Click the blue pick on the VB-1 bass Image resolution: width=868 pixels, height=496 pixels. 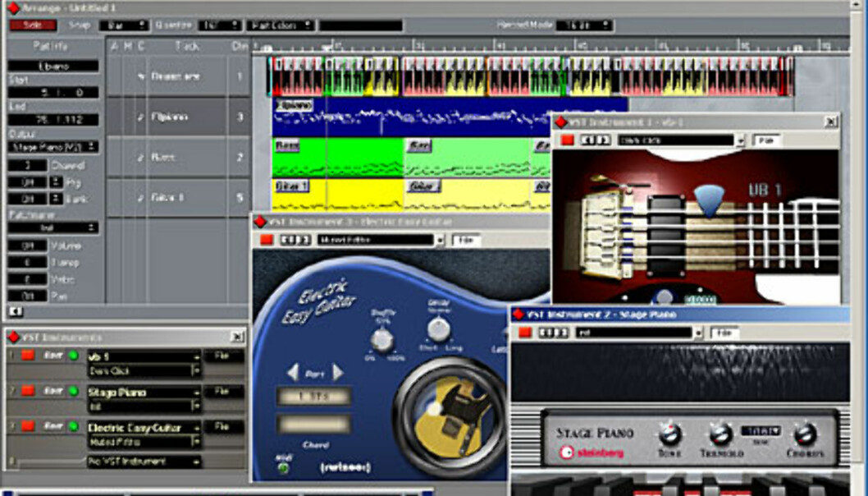click(709, 200)
